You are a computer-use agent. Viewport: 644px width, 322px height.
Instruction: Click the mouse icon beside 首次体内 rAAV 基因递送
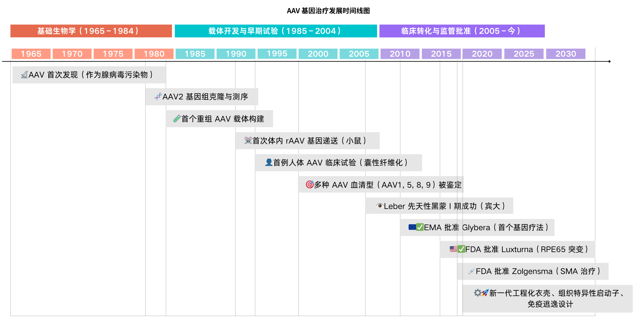click(x=248, y=140)
